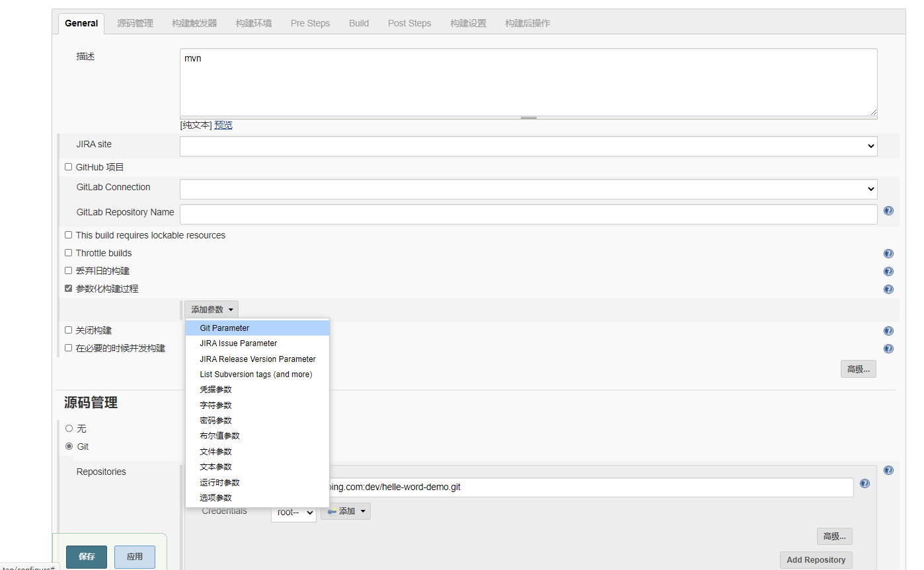Image resolution: width=924 pixels, height=570 pixels.
Task: Switch to the 构建触发器 tab
Action: 194,23
